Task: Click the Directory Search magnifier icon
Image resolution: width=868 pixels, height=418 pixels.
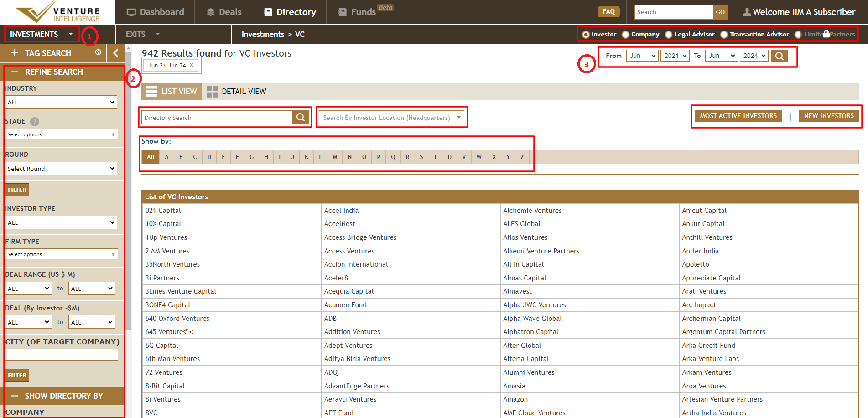Action: (x=301, y=118)
